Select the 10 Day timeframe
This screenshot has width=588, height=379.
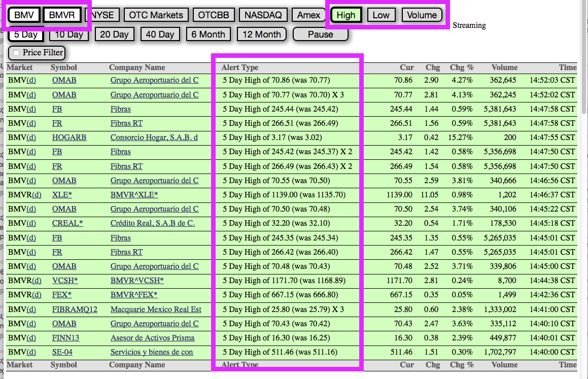tap(69, 34)
